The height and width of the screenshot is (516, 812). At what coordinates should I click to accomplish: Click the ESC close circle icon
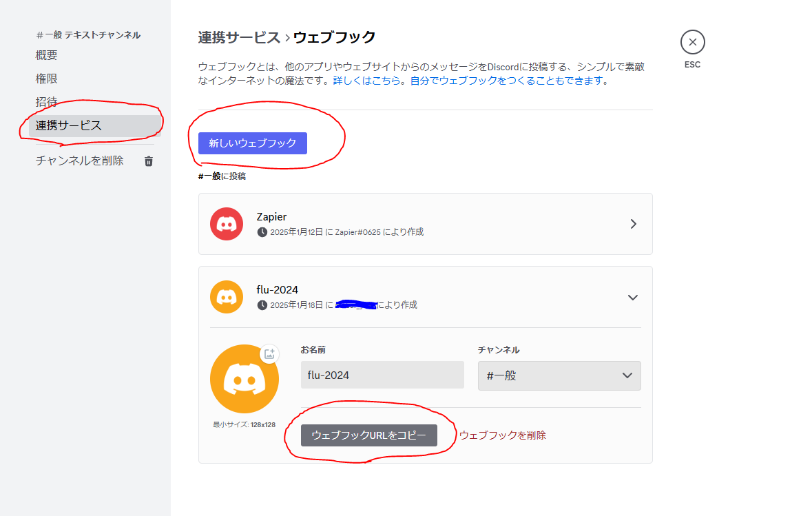pyautogui.click(x=692, y=42)
